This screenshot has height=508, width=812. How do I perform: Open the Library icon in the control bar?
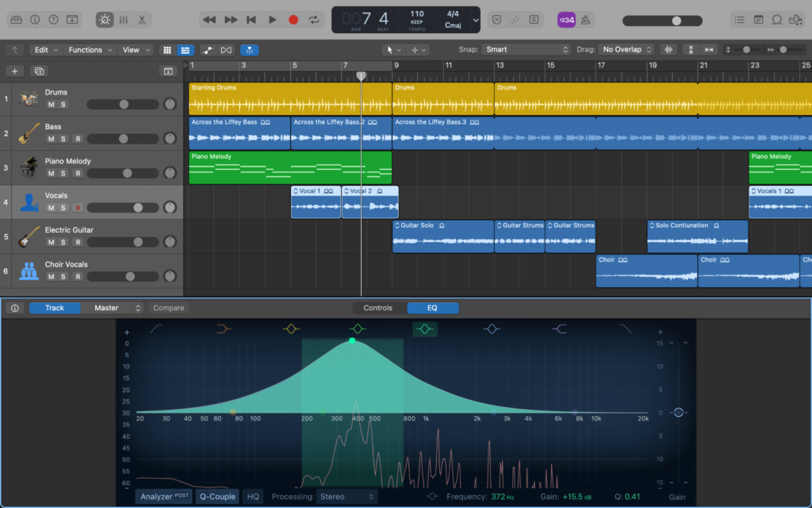[16, 20]
